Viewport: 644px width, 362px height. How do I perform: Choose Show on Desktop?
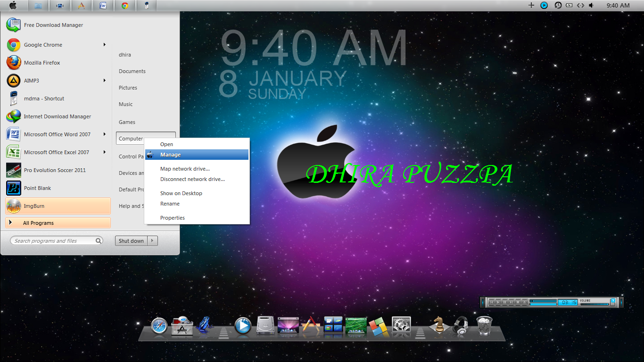[x=197, y=193]
